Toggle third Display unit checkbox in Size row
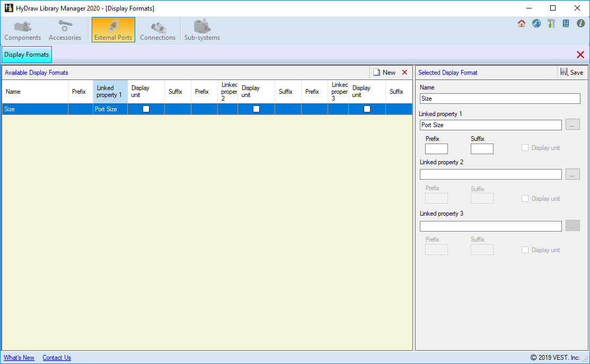 367,109
